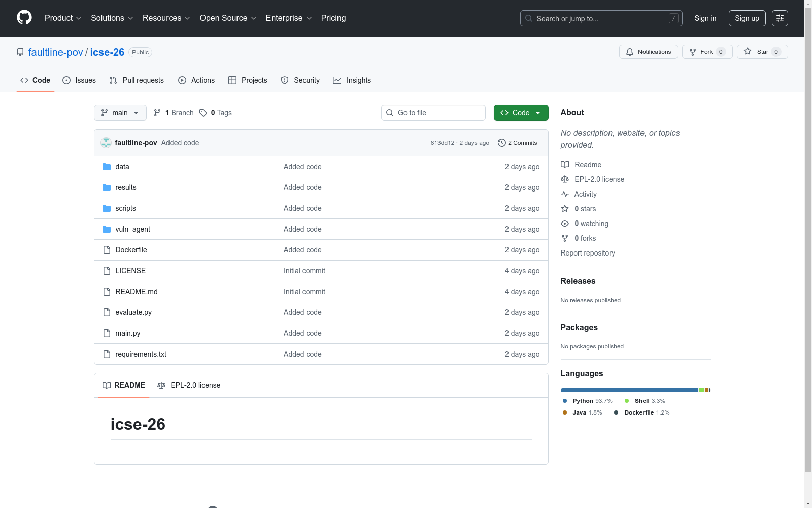The width and height of the screenshot is (812, 508).
Task: Click the Python 93.7% language entry
Action: [588, 401]
